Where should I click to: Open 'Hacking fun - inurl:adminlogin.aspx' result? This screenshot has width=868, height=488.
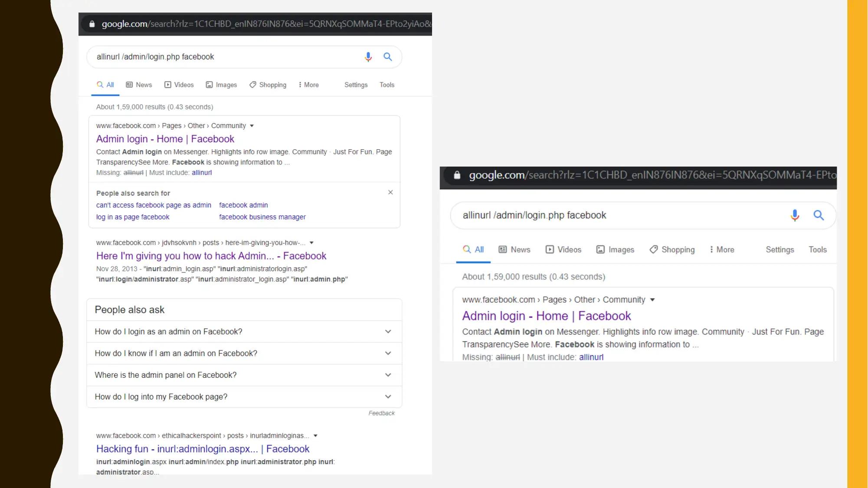point(203,449)
